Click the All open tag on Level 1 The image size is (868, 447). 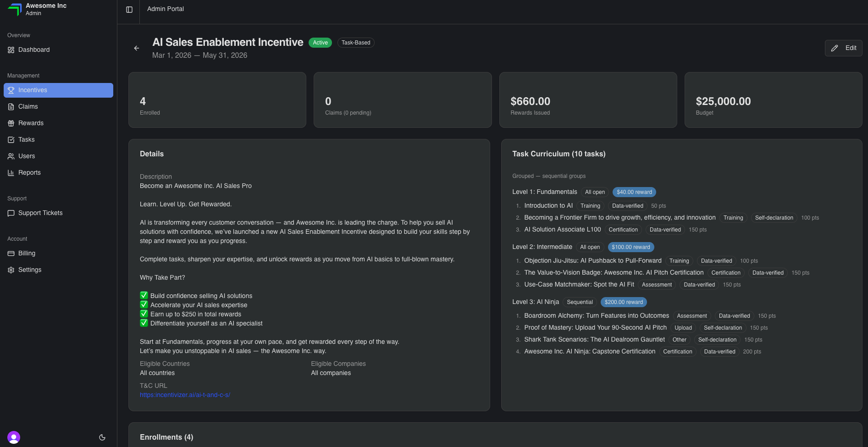tap(595, 192)
